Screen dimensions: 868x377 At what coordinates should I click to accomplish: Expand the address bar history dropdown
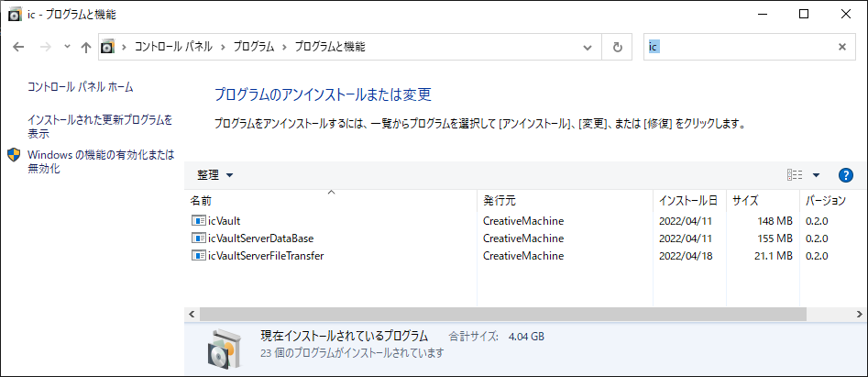[588, 48]
